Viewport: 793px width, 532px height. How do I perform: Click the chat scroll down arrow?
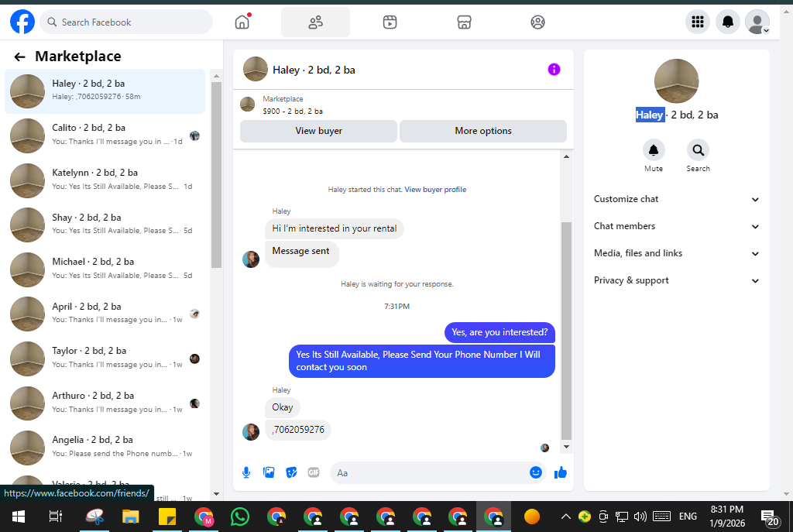[x=566, y=447]
